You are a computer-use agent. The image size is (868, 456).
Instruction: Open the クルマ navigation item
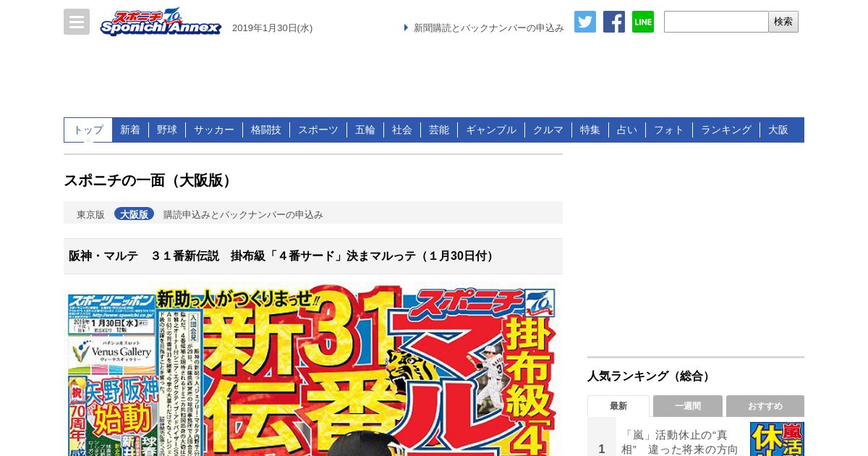548,130
